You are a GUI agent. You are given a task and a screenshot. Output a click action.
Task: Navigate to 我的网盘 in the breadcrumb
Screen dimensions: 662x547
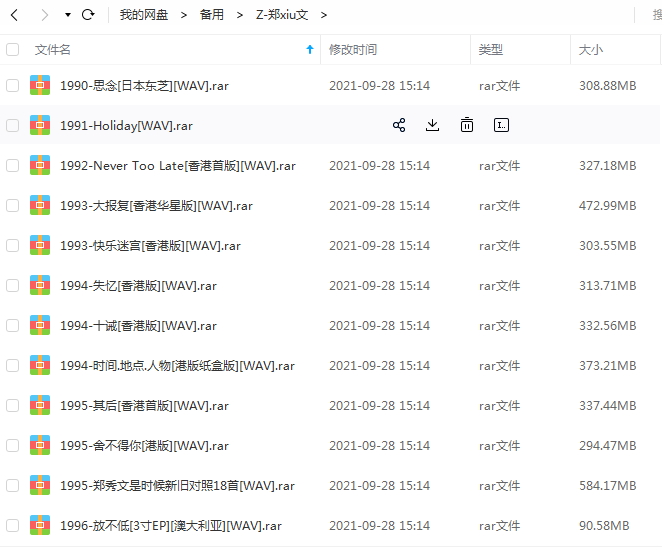[143, 15]
